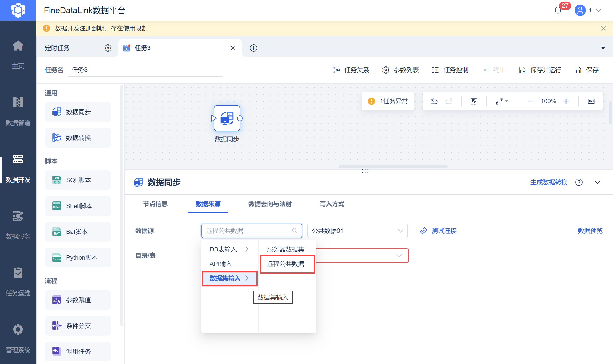Switch to the 数据去向与映射 tab
This screenshot has height=364, width=613.
(x=270, y=204)
